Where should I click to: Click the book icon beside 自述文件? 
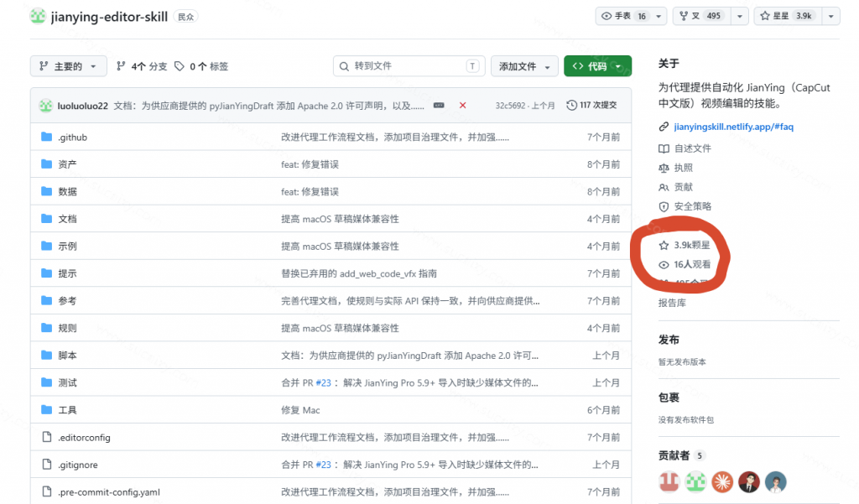pos(664,148)
